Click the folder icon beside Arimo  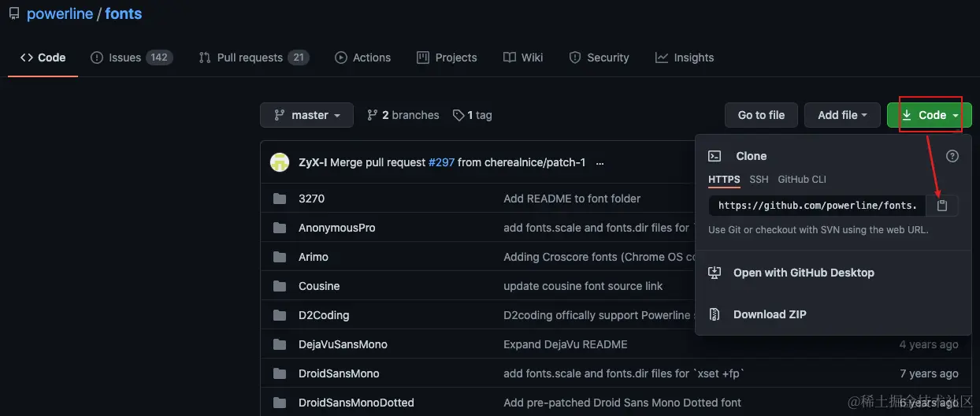pyautogui.click(x=280, y=257)
